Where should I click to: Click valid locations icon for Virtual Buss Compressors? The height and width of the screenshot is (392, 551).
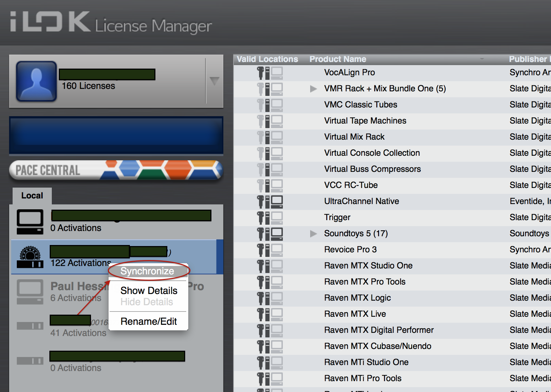(270, 169)
